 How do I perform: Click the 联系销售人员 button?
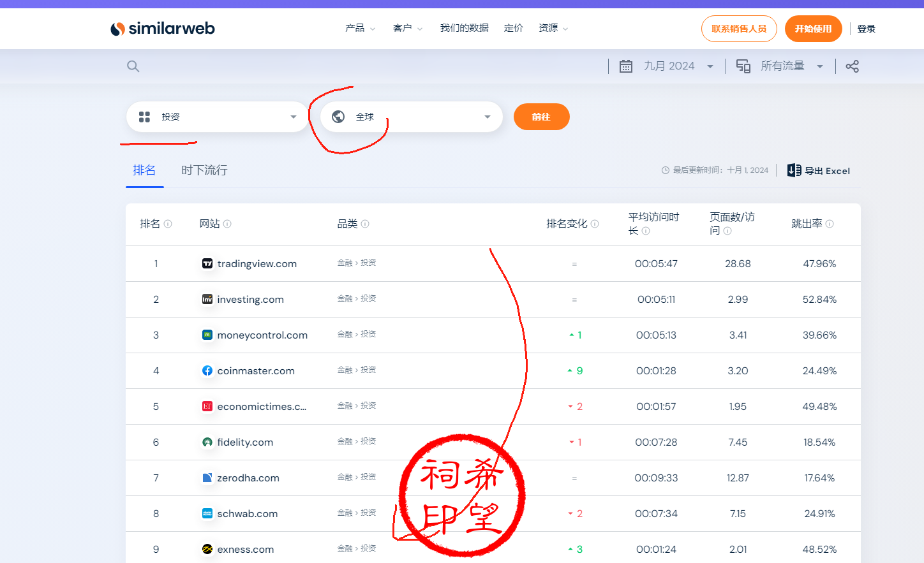click(x=739, y=29)
